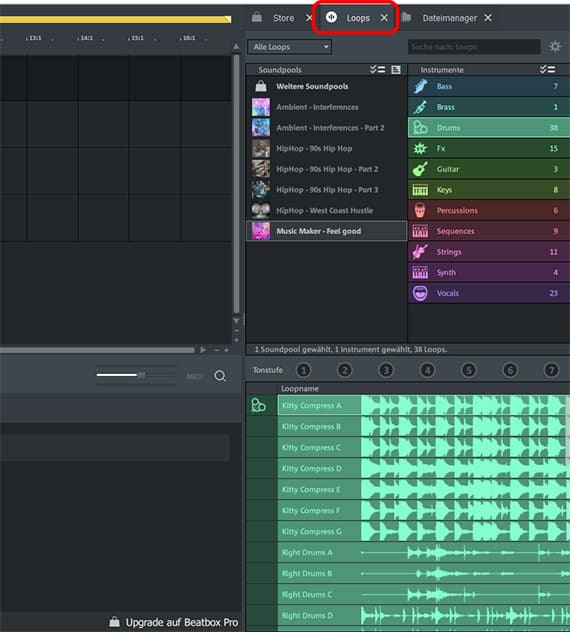Select the Percussions conga icon
570x632 pixels.
420,210
